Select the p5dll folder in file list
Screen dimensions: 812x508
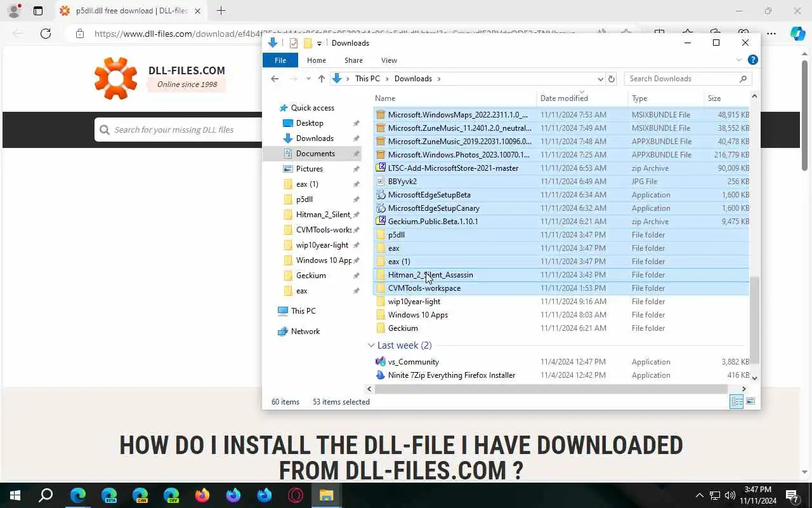coord(561,235)
